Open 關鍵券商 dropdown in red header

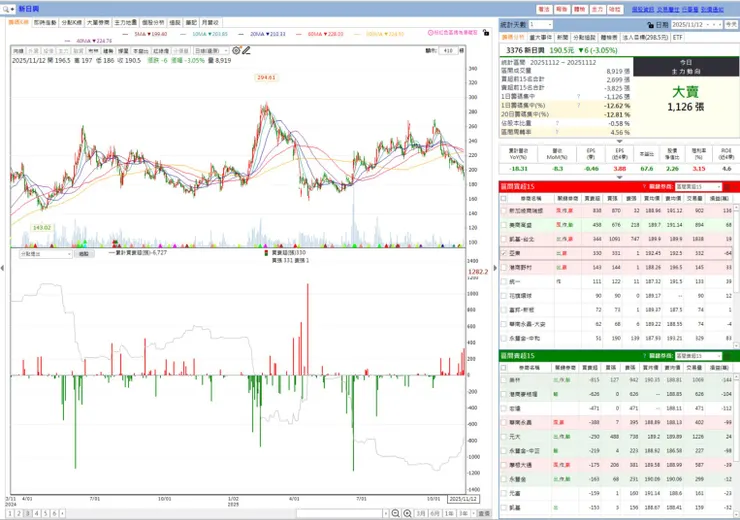[698, 187]
